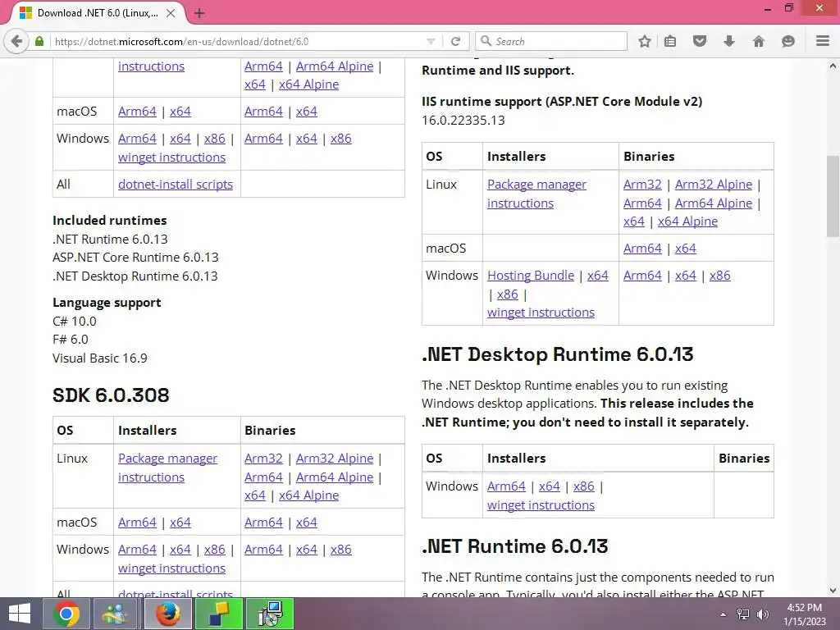This screenshot has height=630, width=840.
Task: Focus the browser Search box
Action: [x=550, y=41]
